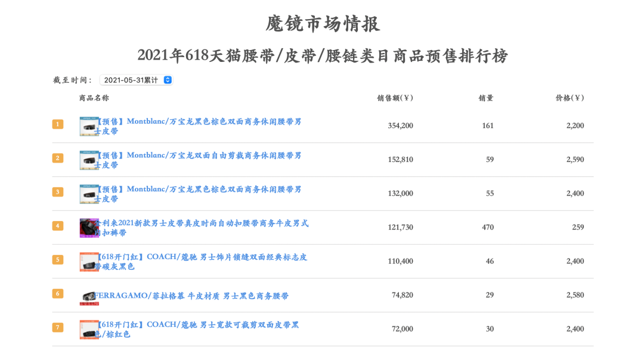This screenshot has width=644, height=352.
Task: Open the FERRAGAMO/菲拉格慕 牛皮材质 belt link
Action: point(191,296)
